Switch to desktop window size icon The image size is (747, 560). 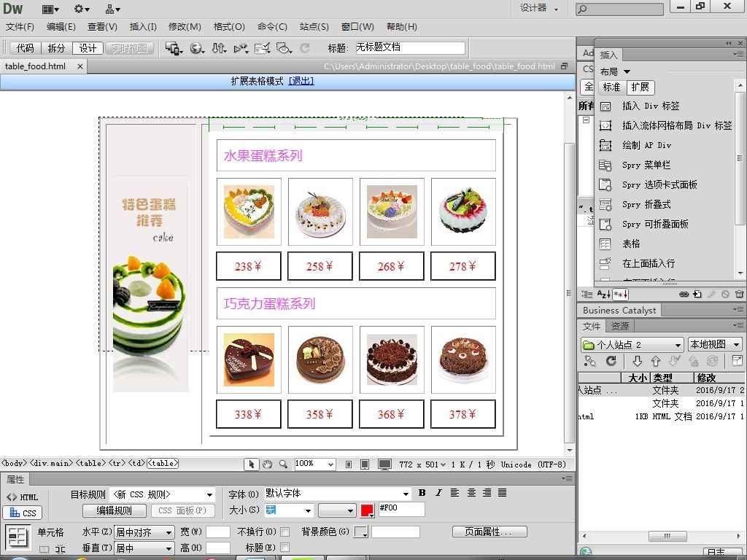tap(384, 464)
